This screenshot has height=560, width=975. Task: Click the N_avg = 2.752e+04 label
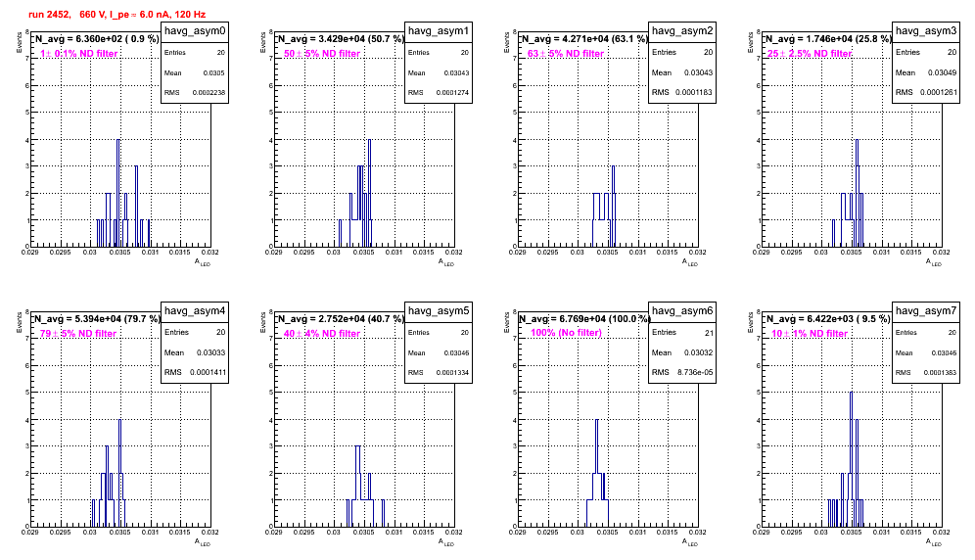click(x=341, y=319)
